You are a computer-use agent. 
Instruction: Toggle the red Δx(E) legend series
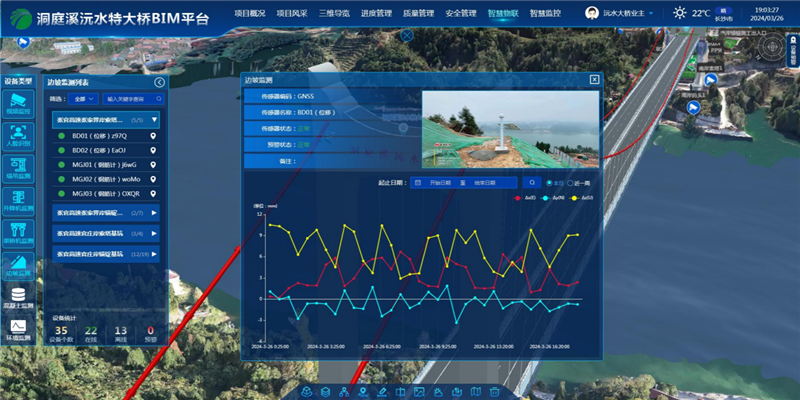524,198
